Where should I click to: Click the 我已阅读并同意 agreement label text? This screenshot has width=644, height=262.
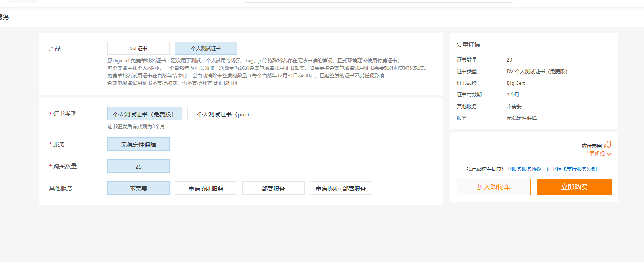pyautogui.click(x=484, y=169)
